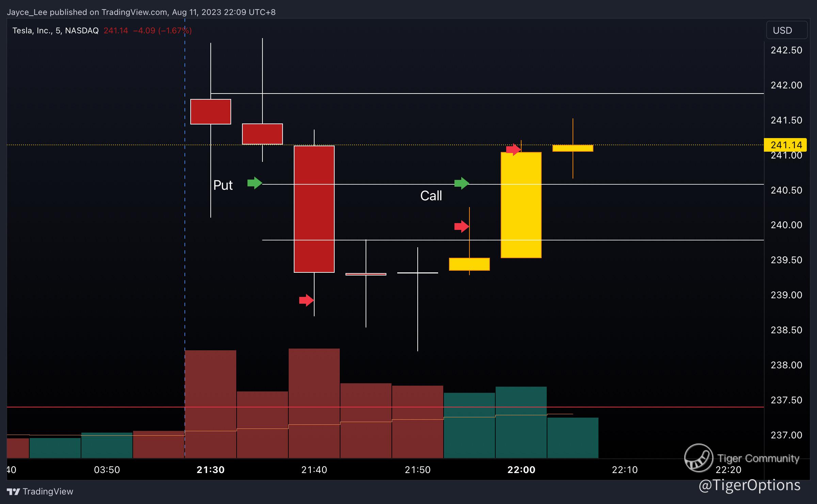This screenshot has height=504, width=817.
Task: Click the red arrow atop the tall yellow candle
Action: click(513, 149)
